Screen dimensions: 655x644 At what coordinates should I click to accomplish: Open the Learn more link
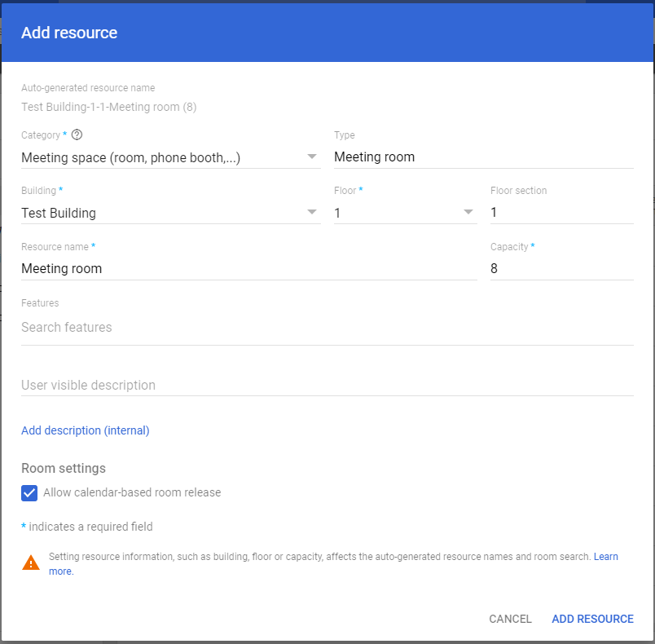(606, 556)
